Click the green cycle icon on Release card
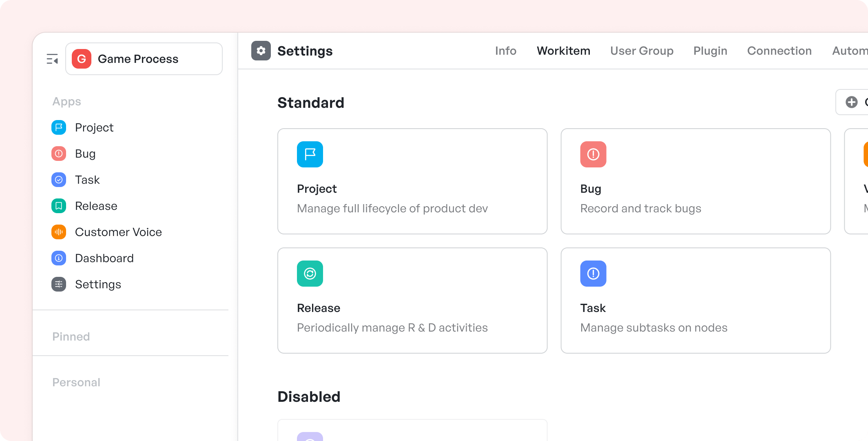 click(x=310, y=274)
